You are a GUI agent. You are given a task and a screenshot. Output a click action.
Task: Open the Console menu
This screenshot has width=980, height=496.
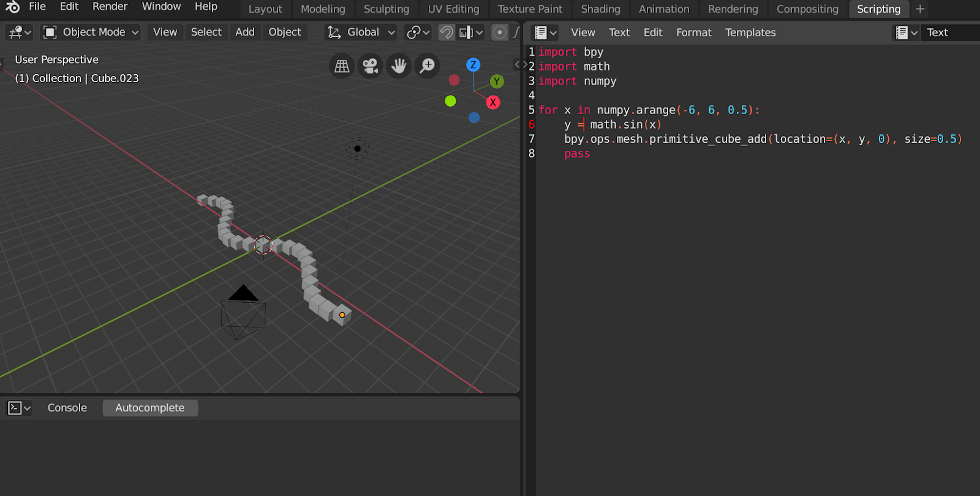[x=67, y=408]
